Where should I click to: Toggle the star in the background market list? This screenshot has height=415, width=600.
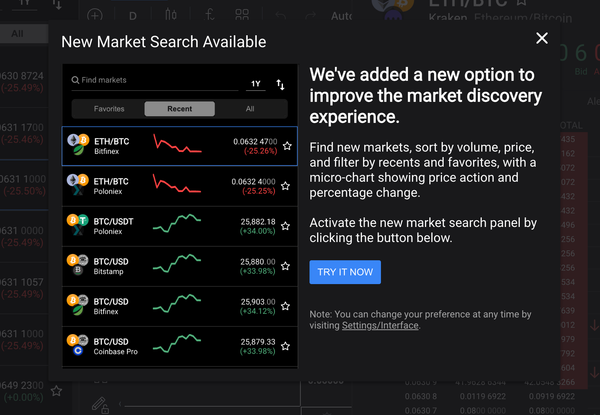point(57,391)
